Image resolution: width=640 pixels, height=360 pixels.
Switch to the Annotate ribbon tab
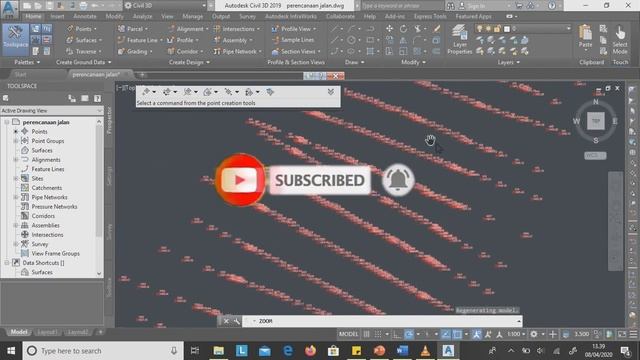coord(84,16)
